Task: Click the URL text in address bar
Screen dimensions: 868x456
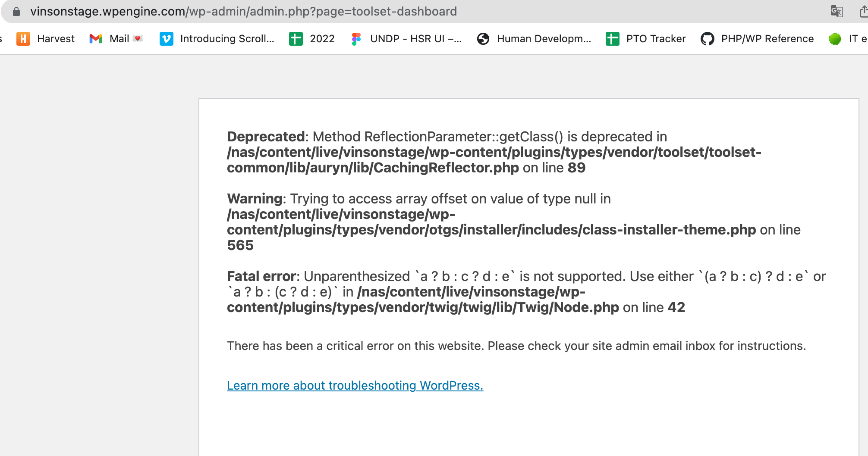Action: coord(243,12)
